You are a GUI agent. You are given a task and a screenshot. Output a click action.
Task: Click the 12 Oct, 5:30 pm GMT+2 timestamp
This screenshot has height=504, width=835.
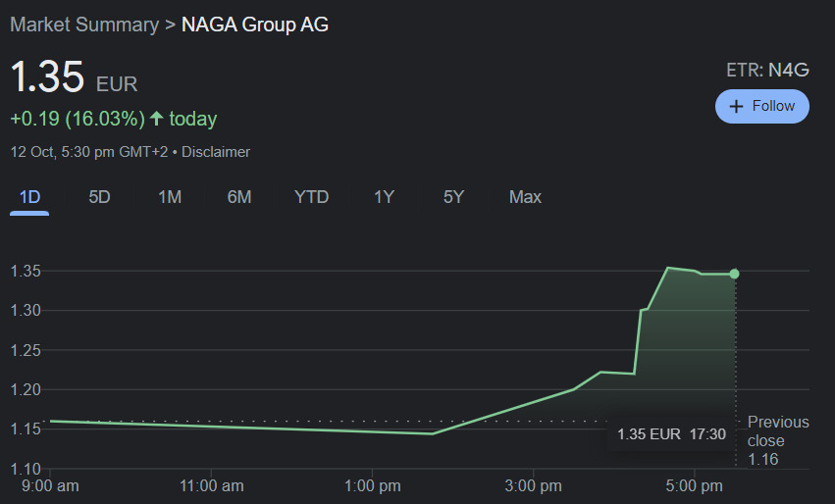[x=89, y=152]
